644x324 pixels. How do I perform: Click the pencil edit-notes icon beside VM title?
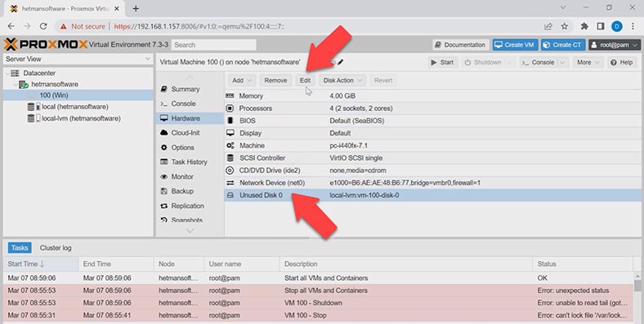pyautogui.click(x=341, y=62)
